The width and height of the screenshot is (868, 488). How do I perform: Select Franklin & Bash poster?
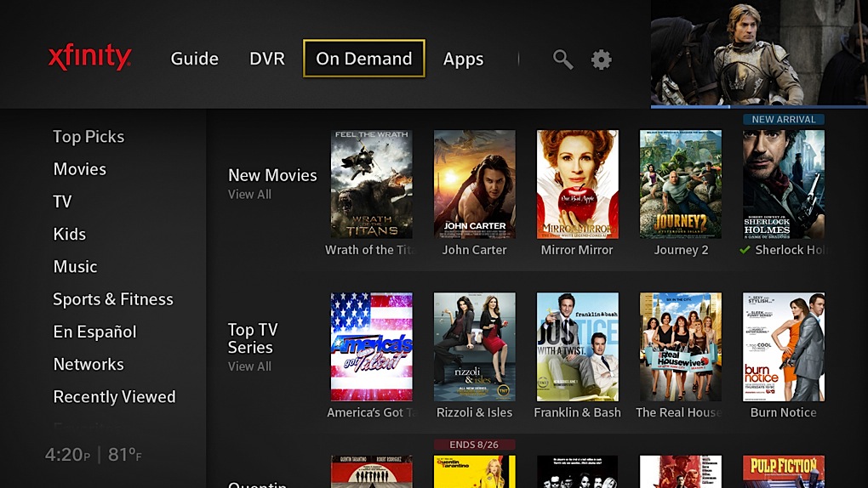[x=577, y=347]
